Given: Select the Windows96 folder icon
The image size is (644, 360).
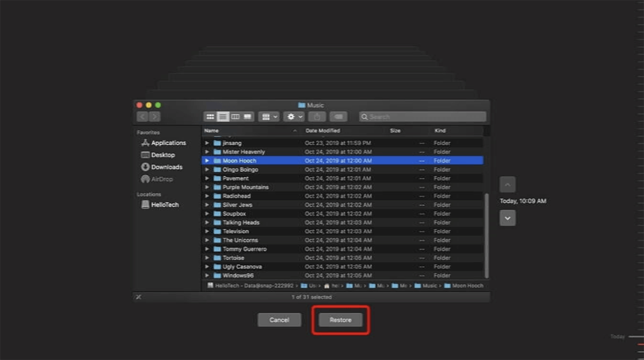Looking at the screenshot, I should tap(217, 276).
